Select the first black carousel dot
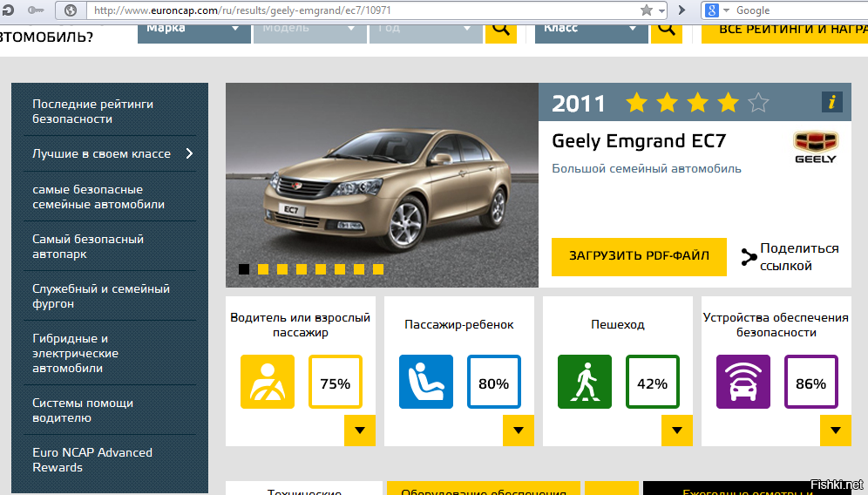 244,269
